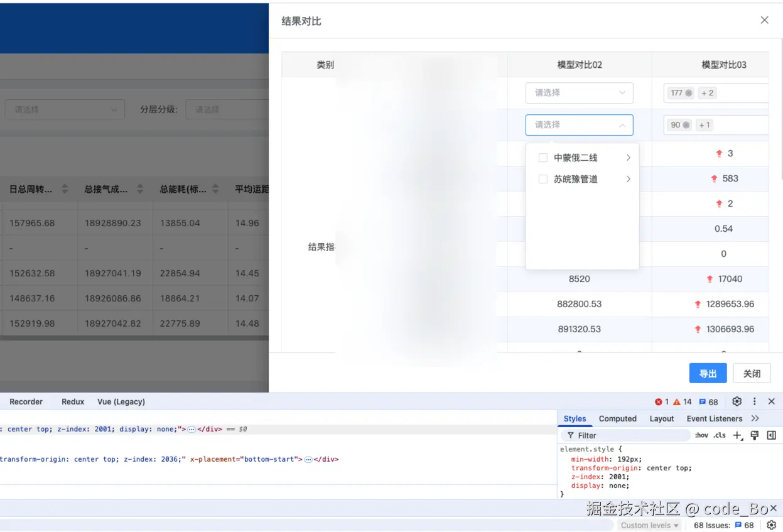
Task: Expand collapsed div ellipsis with display none
Action: pos(192,429)
